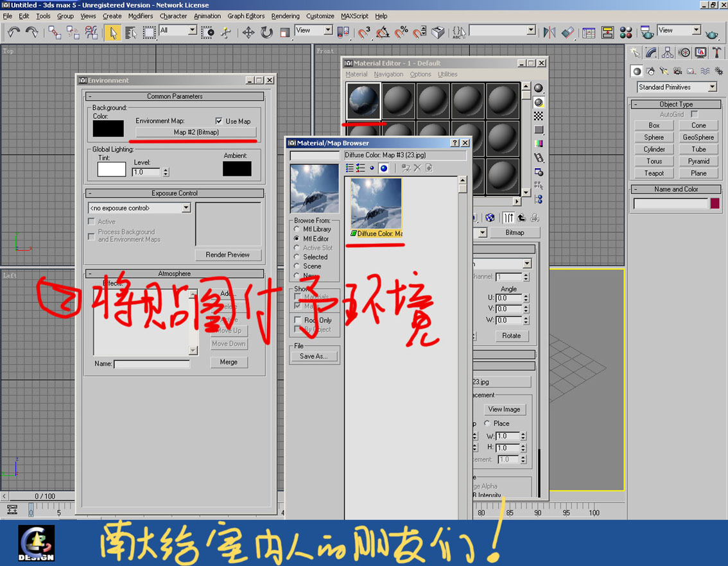Open the MAXScript menu
This screenshot has width=728, height=566.
coord(354,16)
